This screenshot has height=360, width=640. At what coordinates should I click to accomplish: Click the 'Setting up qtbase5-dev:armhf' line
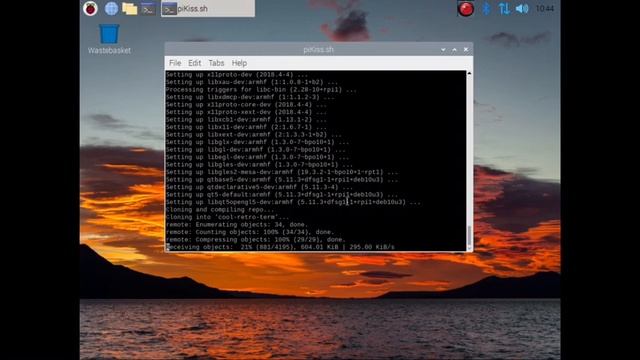(x=282, y=180)
